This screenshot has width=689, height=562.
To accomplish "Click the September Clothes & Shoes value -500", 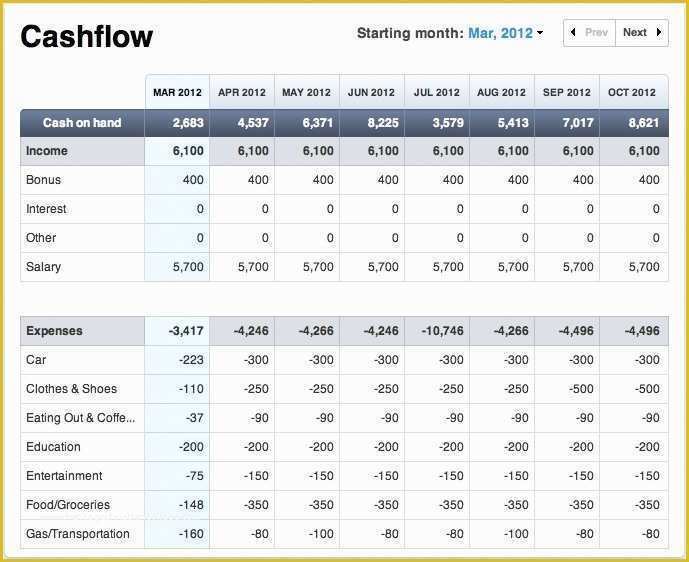I will tap(581, 389).
